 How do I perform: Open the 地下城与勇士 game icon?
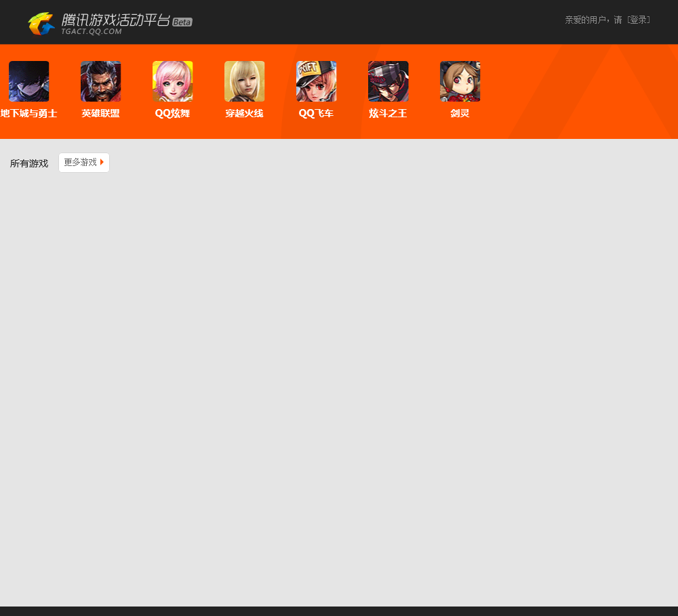29,81
